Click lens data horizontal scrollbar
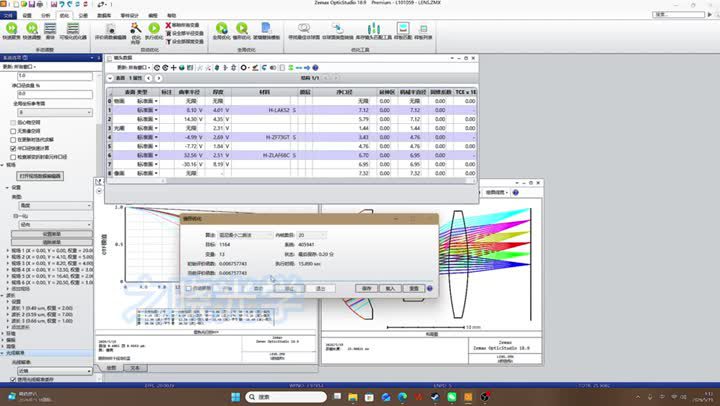The height and width of the screenshot is (406, 720). (290, 180)
